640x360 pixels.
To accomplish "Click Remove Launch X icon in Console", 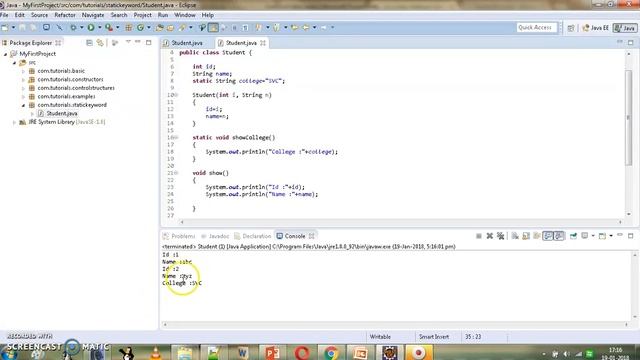I will point(490,236).
